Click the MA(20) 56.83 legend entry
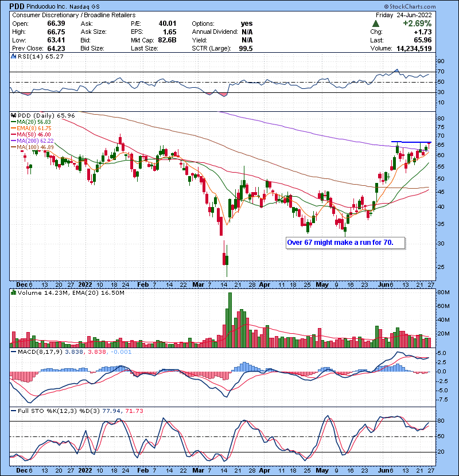Viewport: 459px width, 476px height. 31,122
